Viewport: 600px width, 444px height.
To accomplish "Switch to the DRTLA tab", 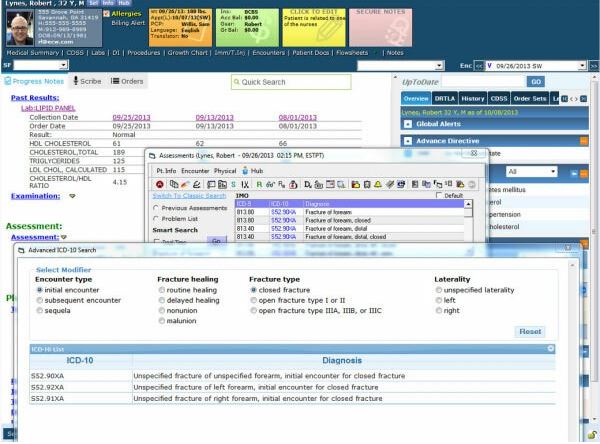I will (x=446, y=98).
